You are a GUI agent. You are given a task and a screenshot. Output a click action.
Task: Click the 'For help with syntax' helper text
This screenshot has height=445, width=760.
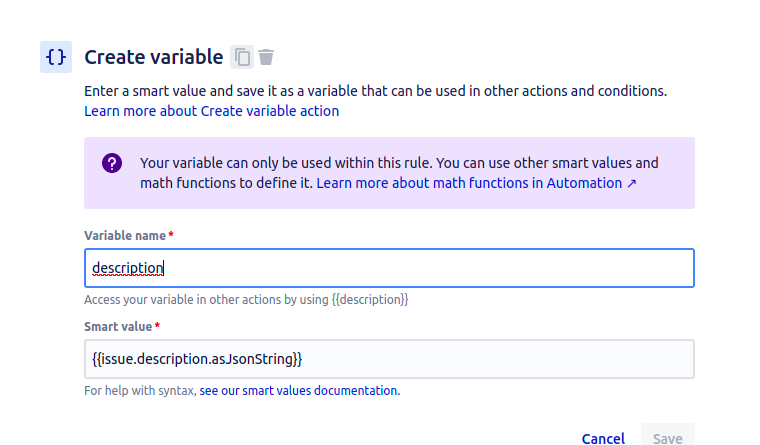(x=140, y=391)
